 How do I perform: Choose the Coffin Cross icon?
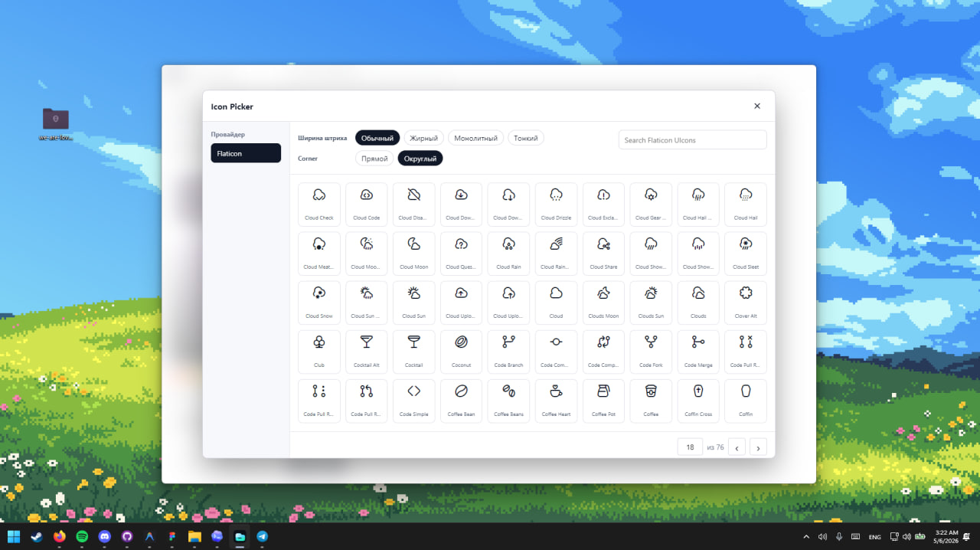pyautogui.click(x=698, y=400)
